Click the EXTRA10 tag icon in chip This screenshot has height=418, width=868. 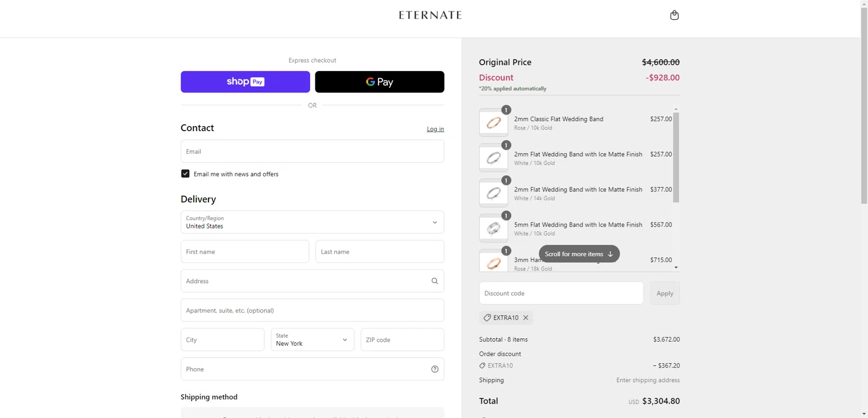click(x=487, y=317)
